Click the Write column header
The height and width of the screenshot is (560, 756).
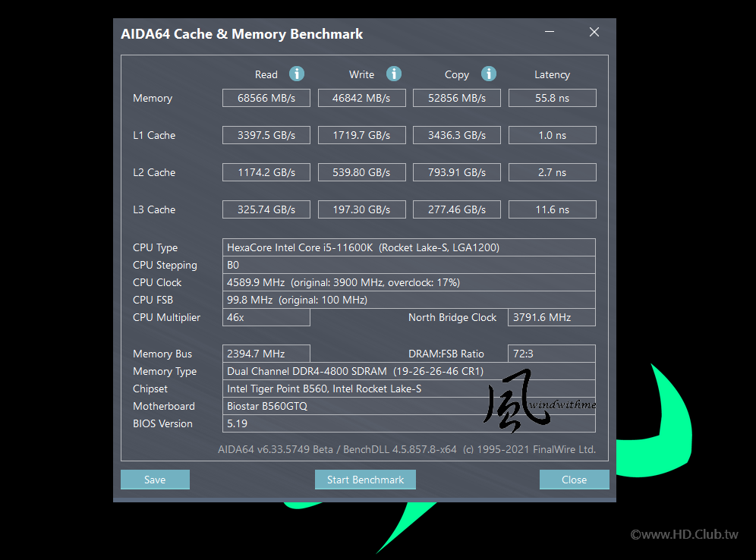[361, 74]
